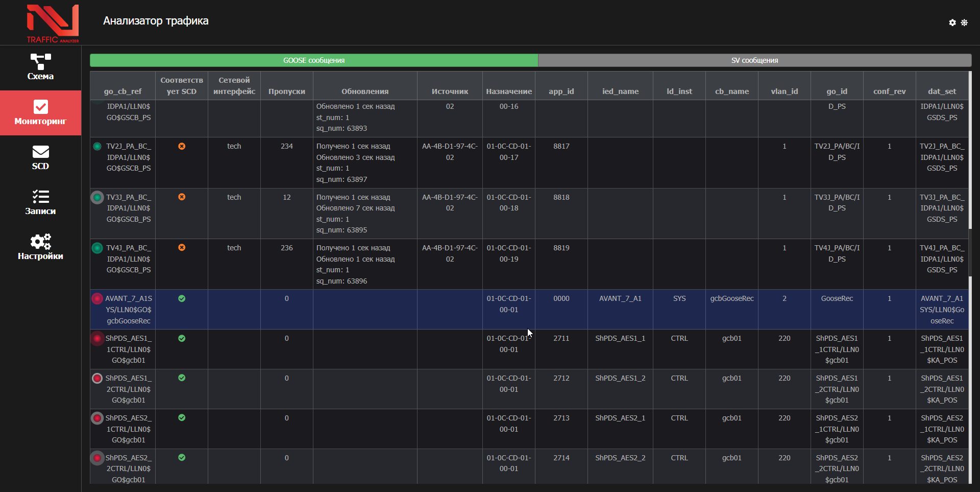Viewport: 980px width, 492px height.
Task: Sort by Пропуски column header
Action: pyautogui.click(x=286, y=91)
